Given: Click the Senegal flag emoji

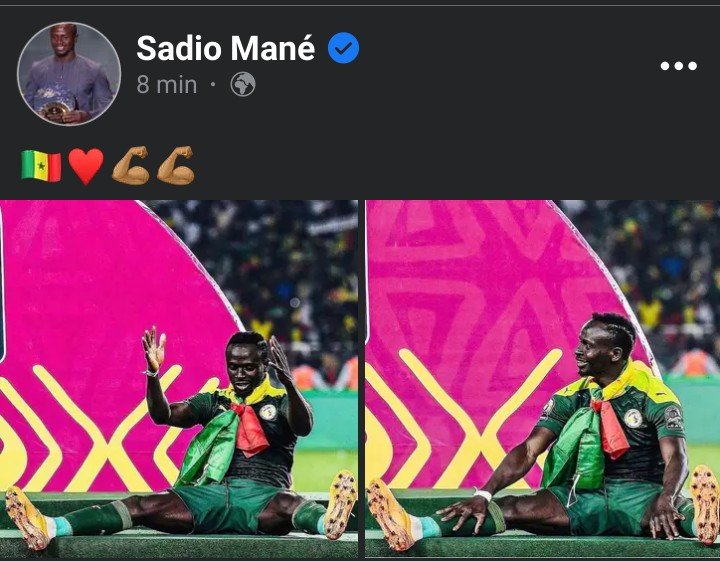Looking at the screenshot, I should (41, 166).
